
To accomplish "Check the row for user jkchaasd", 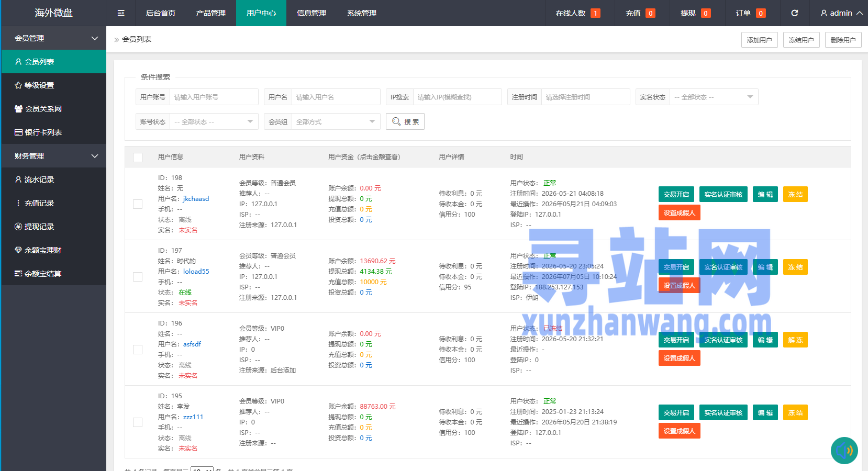I will [138, 204].
